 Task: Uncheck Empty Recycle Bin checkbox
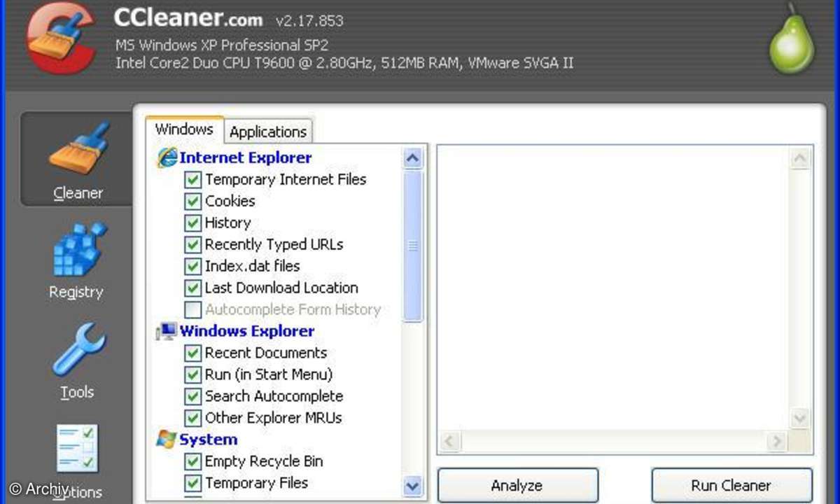(x=192, y=462)
